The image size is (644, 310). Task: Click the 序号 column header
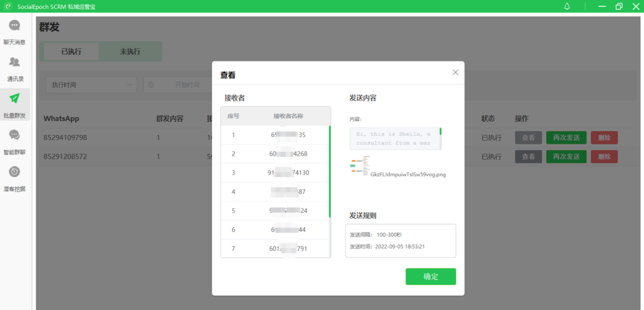[233, 116]
